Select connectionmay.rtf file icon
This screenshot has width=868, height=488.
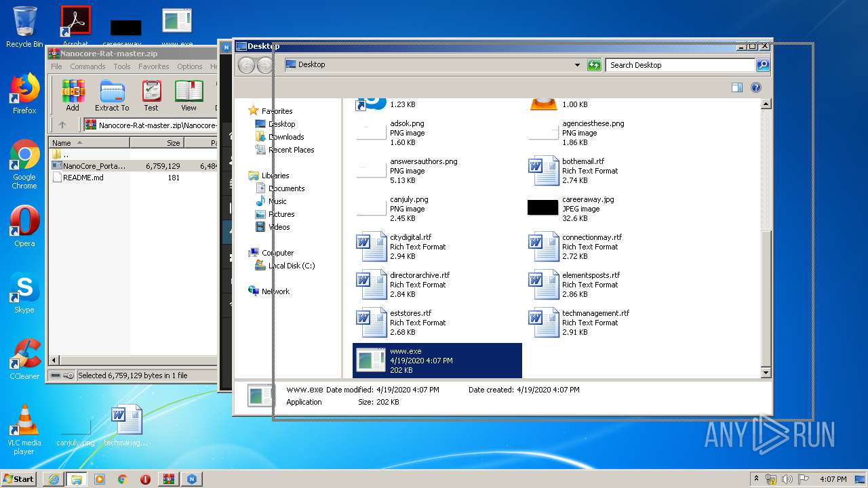pyautogui.click(x=543, y=247)
